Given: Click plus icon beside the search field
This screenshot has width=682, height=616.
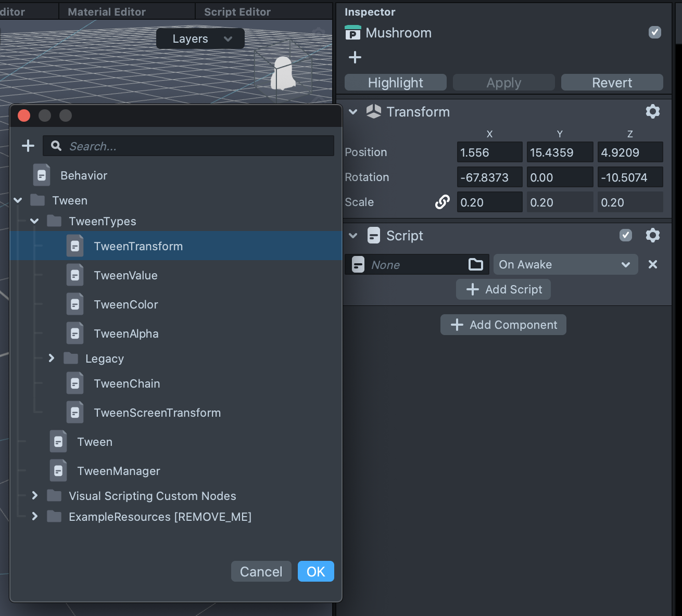Looking at the screenshot, I should [x=28, y=146].
